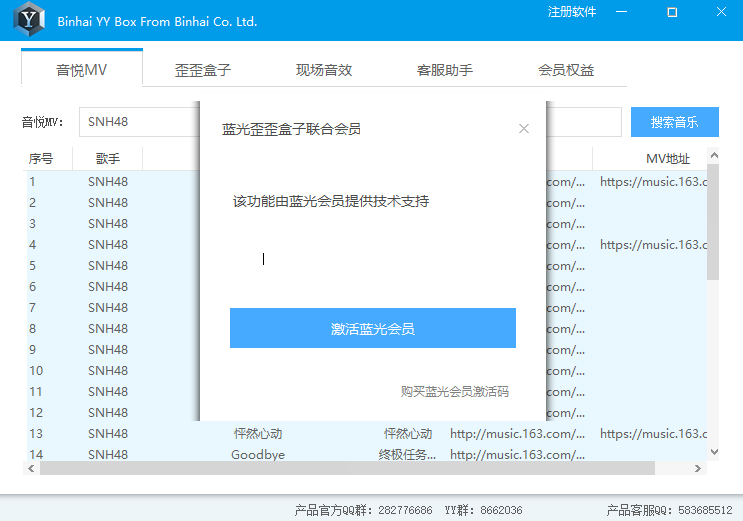Click the MV地址 column header

pos(668,158)
